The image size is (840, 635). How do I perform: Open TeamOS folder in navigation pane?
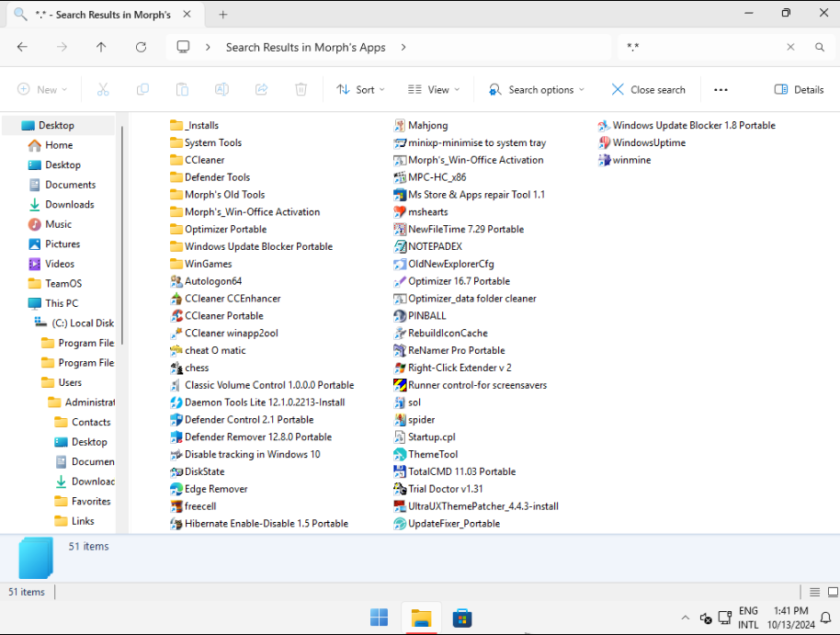tap(63, 283)
